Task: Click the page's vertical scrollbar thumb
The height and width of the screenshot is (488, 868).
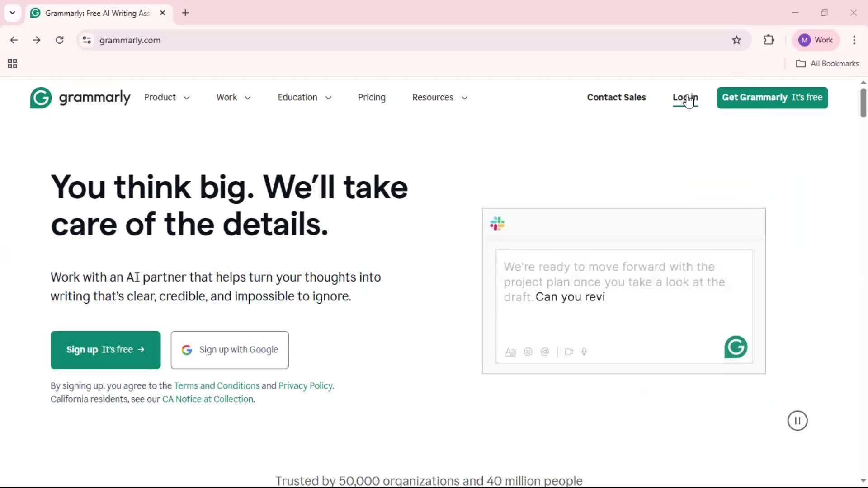Action: pyautogui.click(x=863, y=103)
